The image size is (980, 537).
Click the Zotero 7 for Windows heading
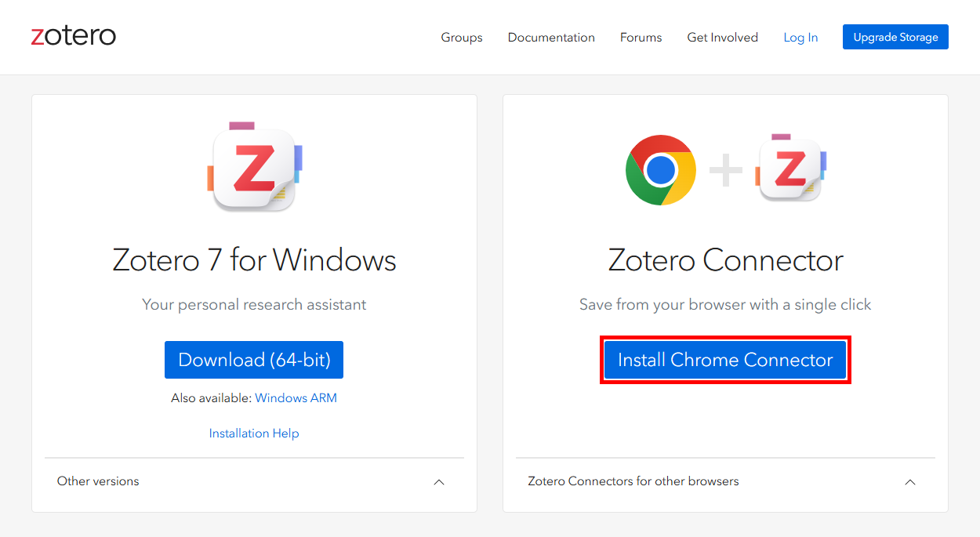click(254, 259)
